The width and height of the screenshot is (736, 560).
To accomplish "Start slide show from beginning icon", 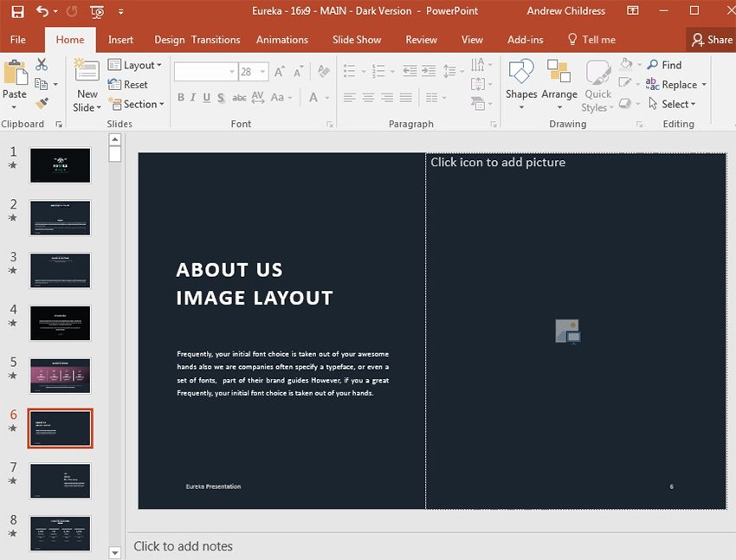I will pyautogui.click(x=97, y=12).
